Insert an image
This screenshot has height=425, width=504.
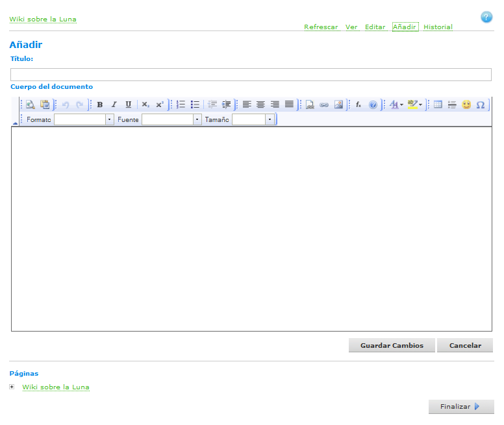pyautogui.click(x=338, y=104)
